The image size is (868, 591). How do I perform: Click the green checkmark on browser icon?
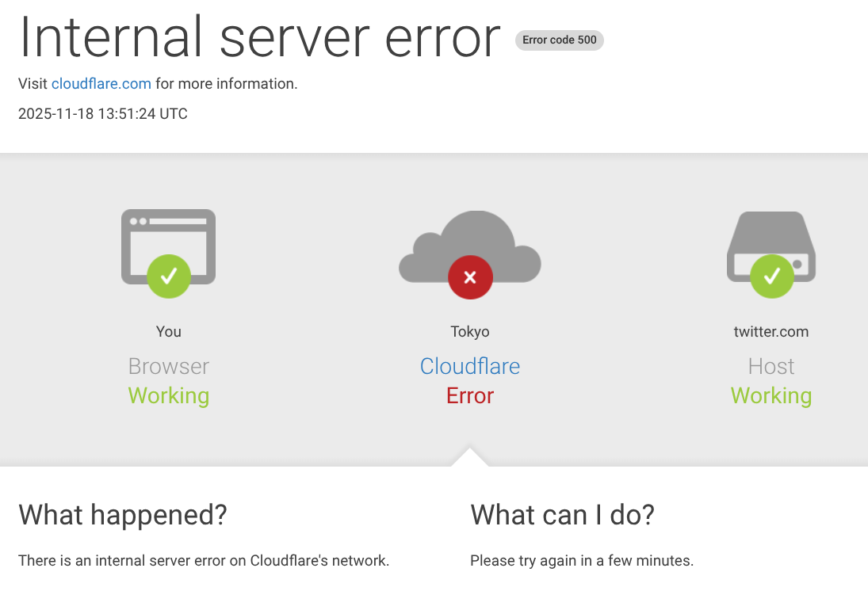[x=169, y=276]
